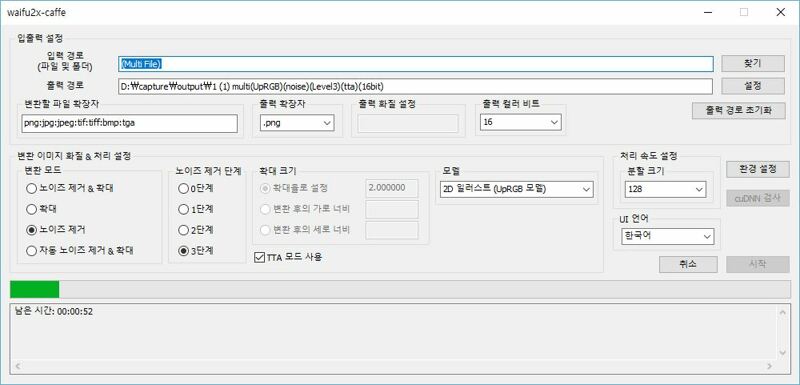Open the 출력 컬러 비트 16 dropdown

[x=520, y=122]
